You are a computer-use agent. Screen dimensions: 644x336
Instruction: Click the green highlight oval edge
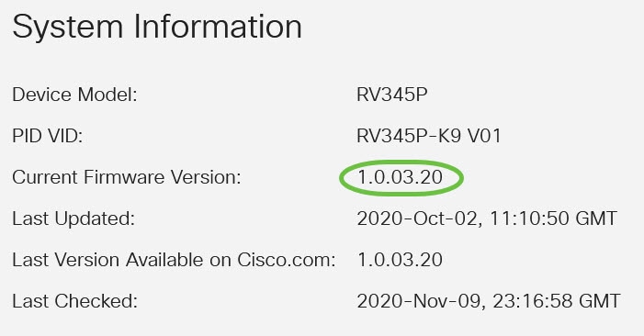pyautogui.click(x=340, y=178)
